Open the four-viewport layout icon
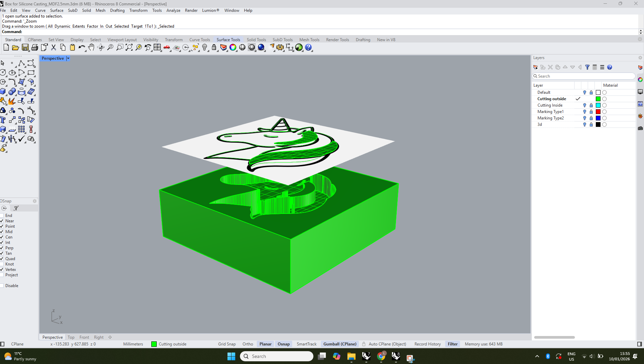The image size is (644, 364). 157,48
